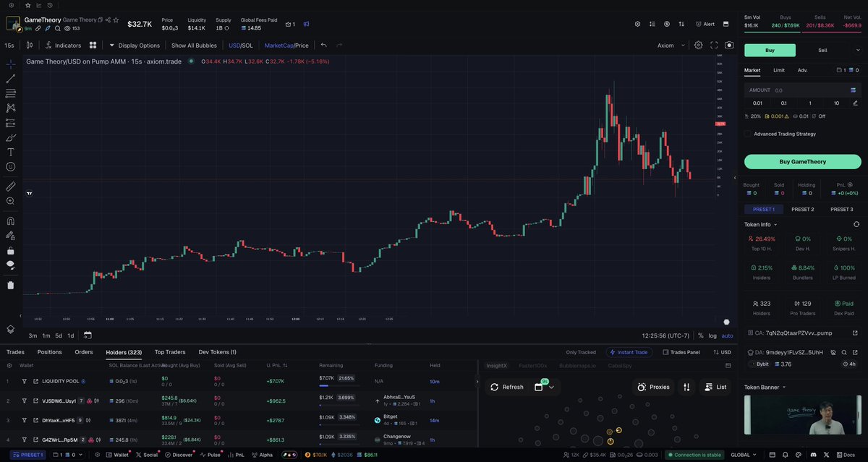Image resolution: width=868 pixels, height=462 pixels.
Task: Select the chart zoom-in tool
Action: pyautogui.click(x=10, y=201)
